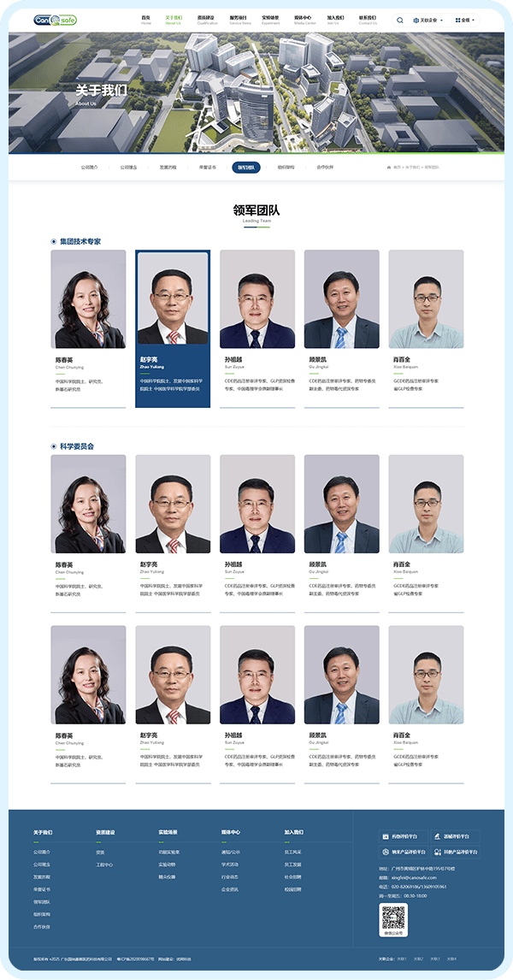Screen dimensions: 513x980
Task: Open the search magnifier icon in header
Action: [400, 20]
